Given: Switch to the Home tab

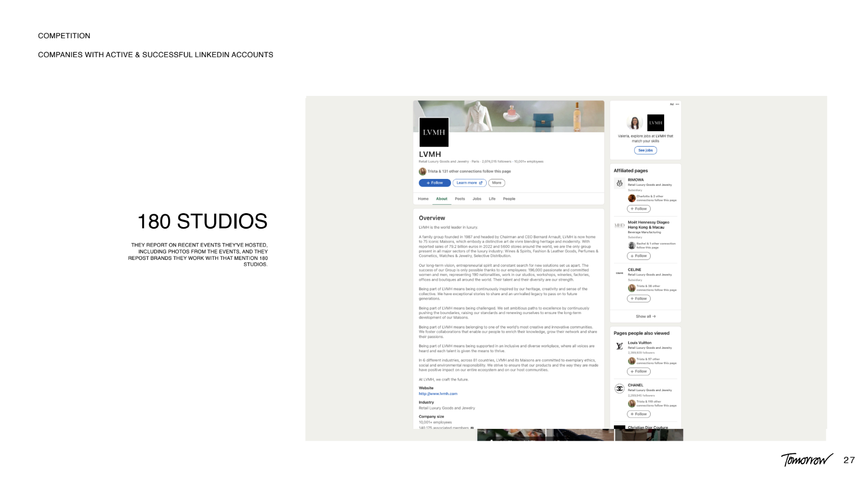Looking at the screenshot, I should coord(423,199).
